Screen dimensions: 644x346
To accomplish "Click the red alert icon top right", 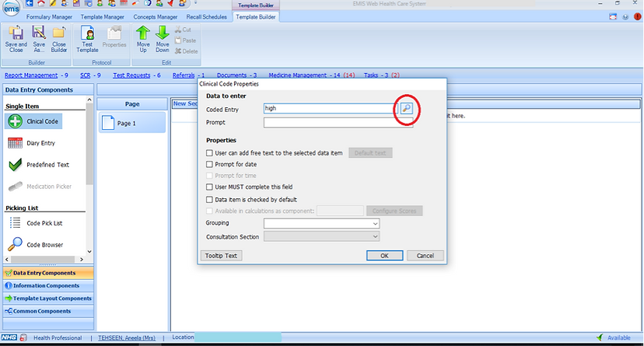I will [637, 17].
